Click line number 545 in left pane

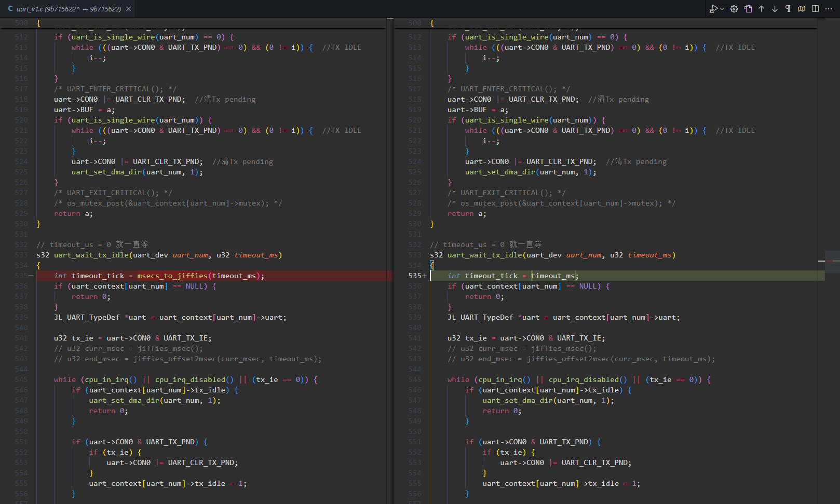point(21,379)
